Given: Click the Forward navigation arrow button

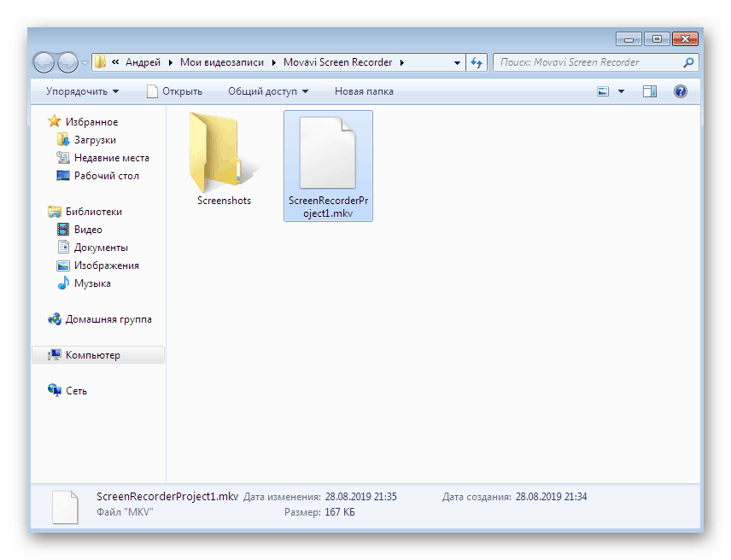Looking at the screenshot, I should [x=68, y=62].
